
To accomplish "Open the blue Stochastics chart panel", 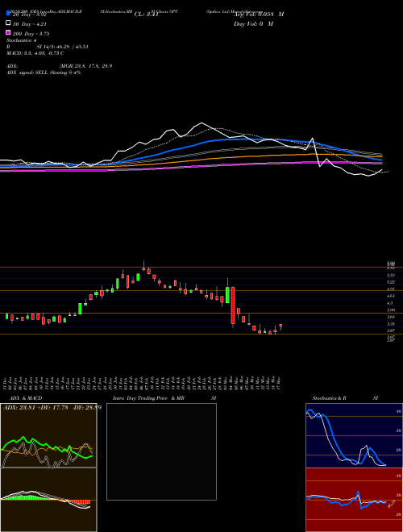I will click(354, 435).
